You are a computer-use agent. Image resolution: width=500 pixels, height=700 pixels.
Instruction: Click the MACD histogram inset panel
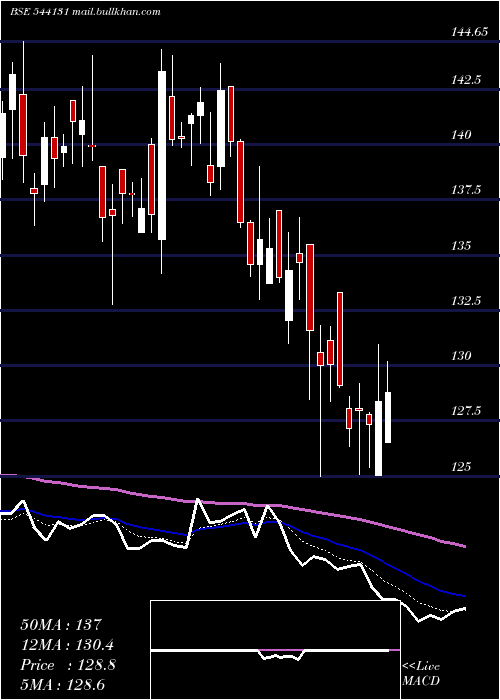(275, 650)
